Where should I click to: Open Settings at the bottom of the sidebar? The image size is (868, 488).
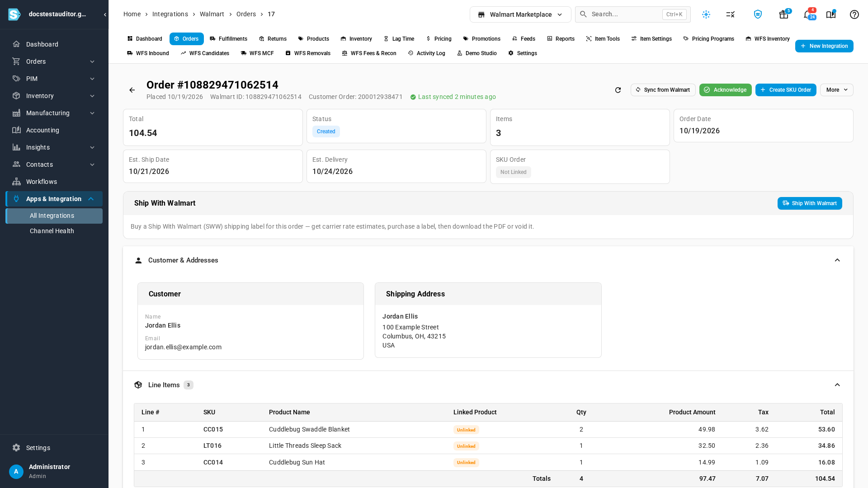click(x=54, y=448)
